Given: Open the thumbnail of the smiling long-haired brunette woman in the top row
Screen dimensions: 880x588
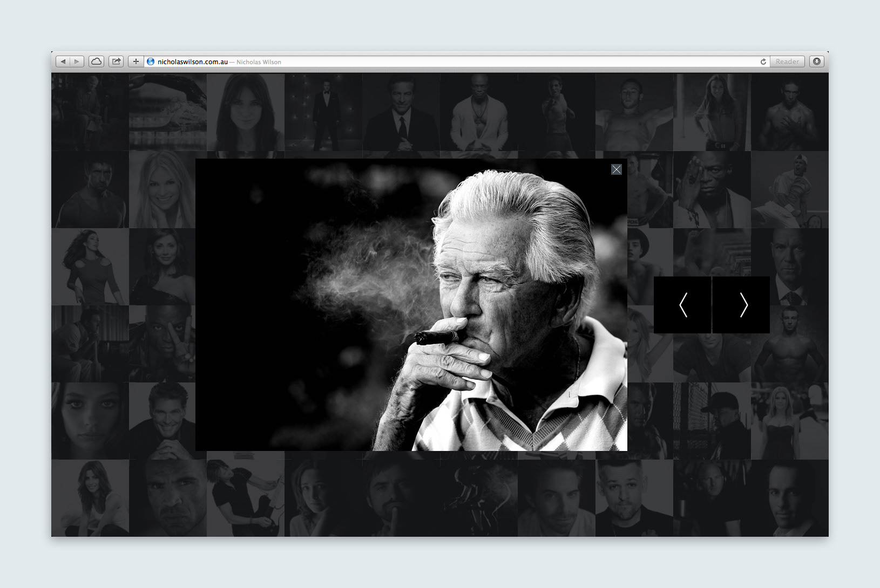Looking at the screenshot, I should click(246, 112).
